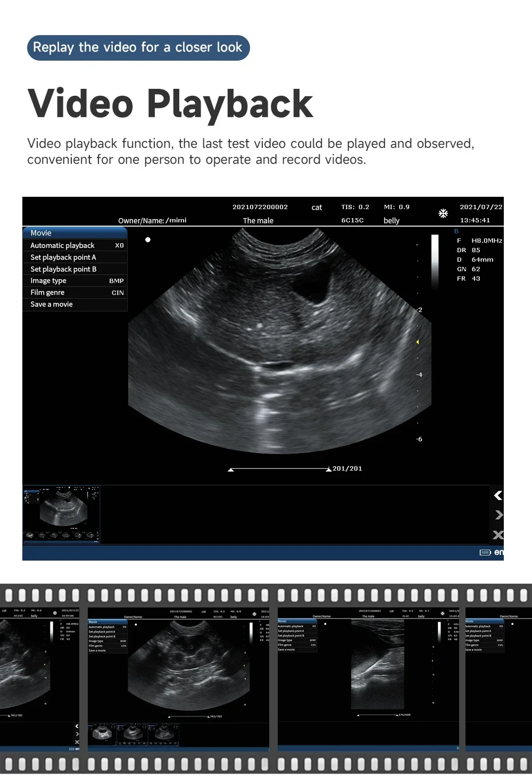This screenshot has height=776, width=532.
Task: Click the exam ID 2021072200002
Action: [260, 207]
